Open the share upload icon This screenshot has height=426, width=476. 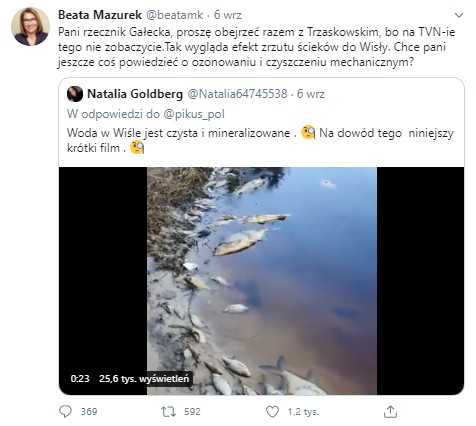[390, 412]
